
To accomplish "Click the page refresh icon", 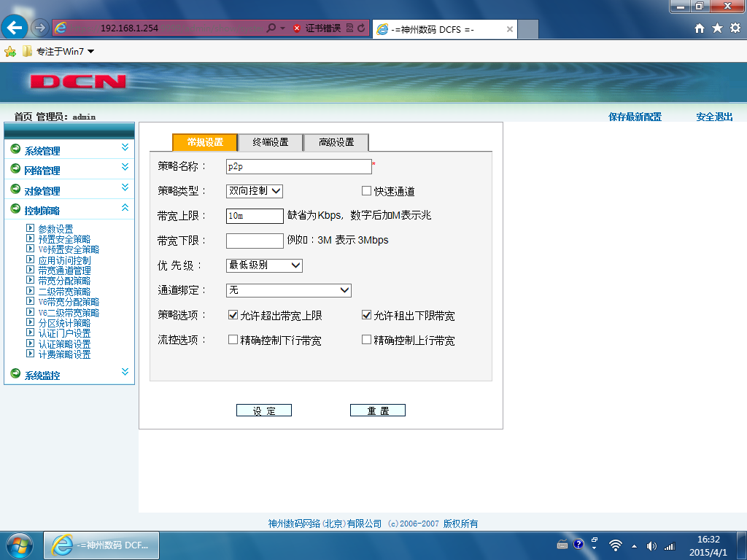I will (x=361, y=28).
